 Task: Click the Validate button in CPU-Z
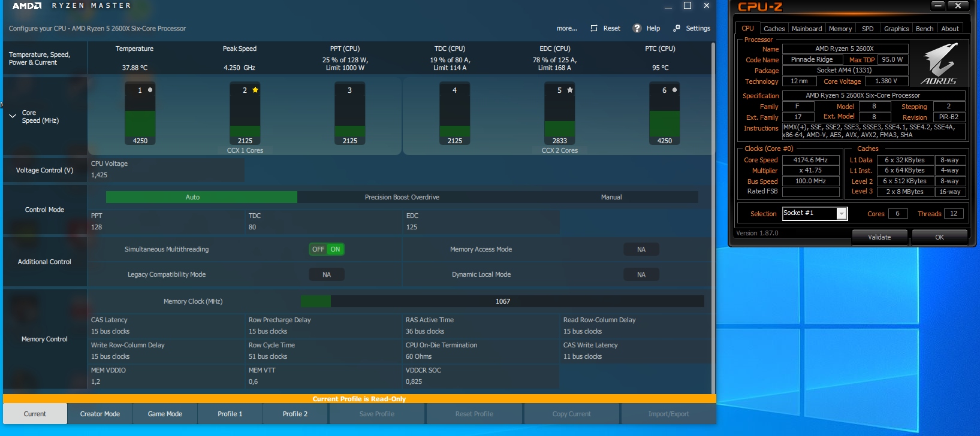pos(879,237)
